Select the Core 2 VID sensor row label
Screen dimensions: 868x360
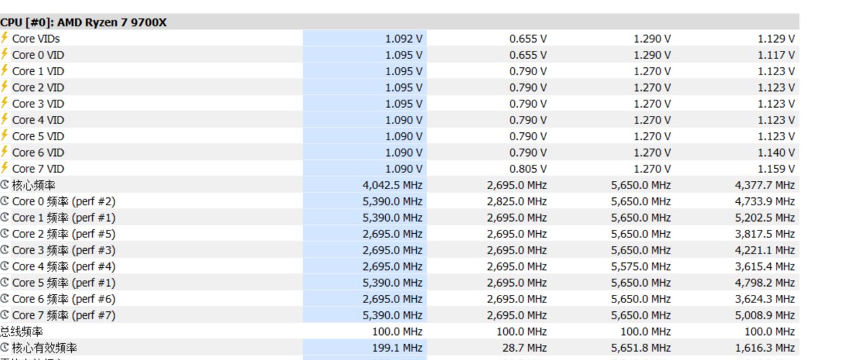pyautogui.click(x=38, y=87)
